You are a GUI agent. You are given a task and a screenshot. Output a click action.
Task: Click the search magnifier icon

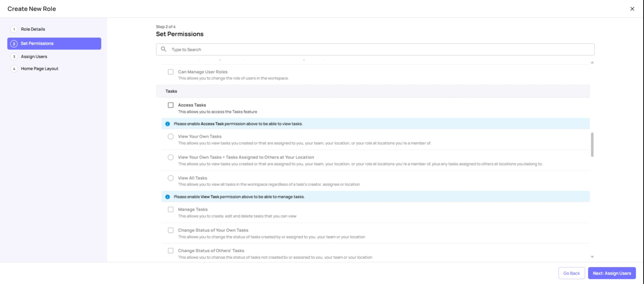click(164, 49)
